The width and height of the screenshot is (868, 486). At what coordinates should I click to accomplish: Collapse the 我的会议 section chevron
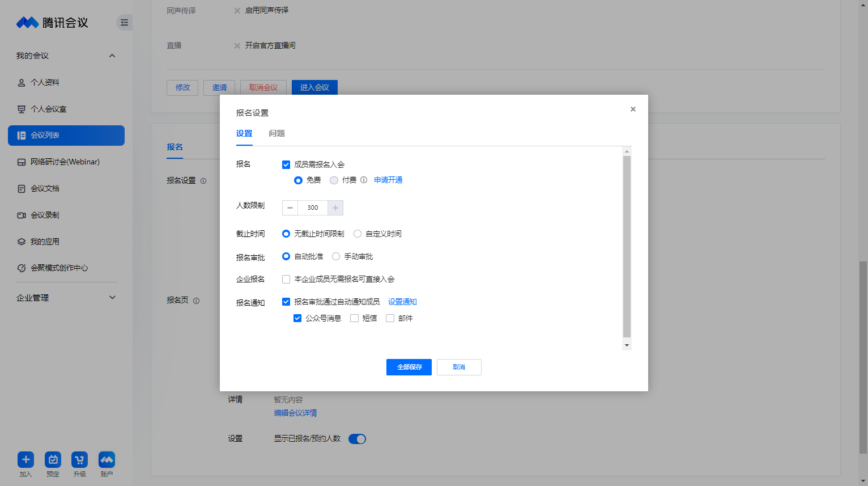coord(112,56)
